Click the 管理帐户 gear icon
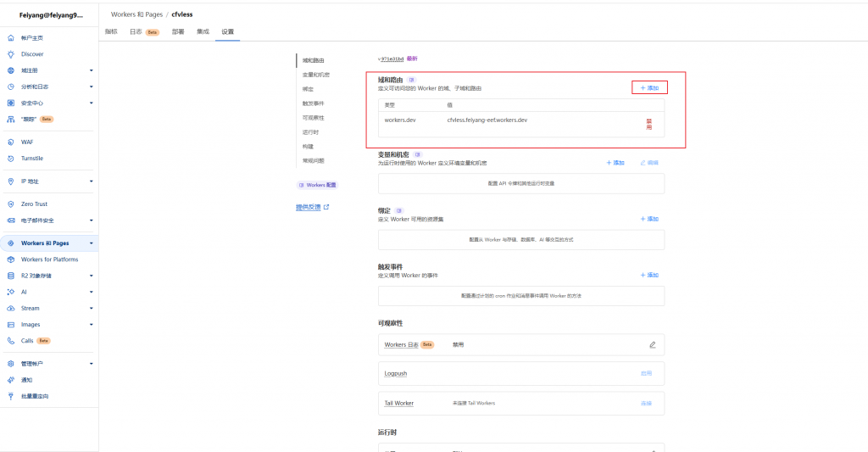Image resolution: width=868 pixels, height=452 pixels. [x=10, y=364]
